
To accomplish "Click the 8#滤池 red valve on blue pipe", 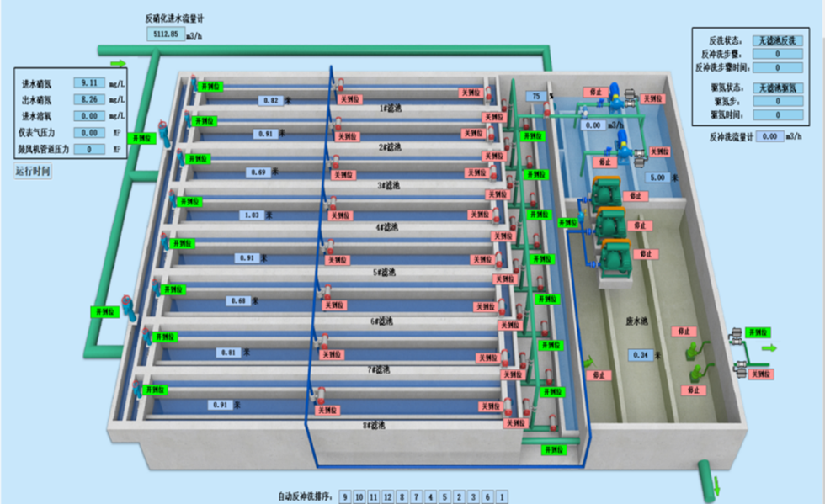I will click(x=321, y=395).
